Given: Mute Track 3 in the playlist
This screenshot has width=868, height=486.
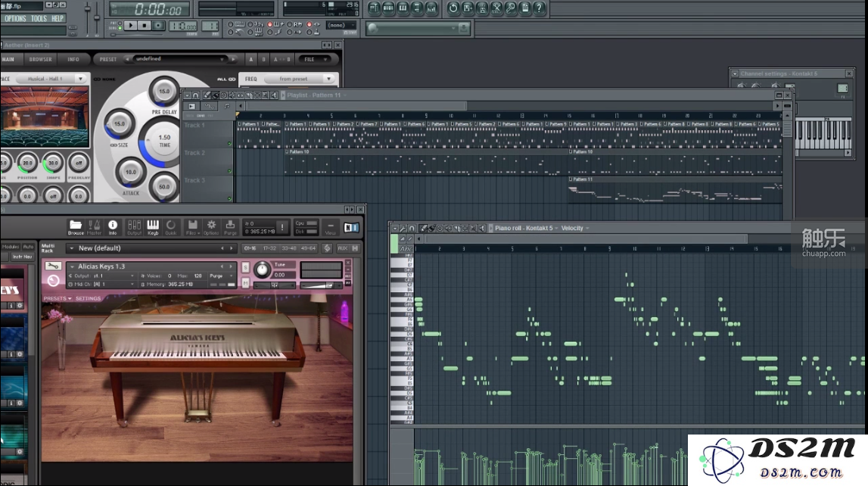Looking at the screenshot, I should [x=229, y=198].
